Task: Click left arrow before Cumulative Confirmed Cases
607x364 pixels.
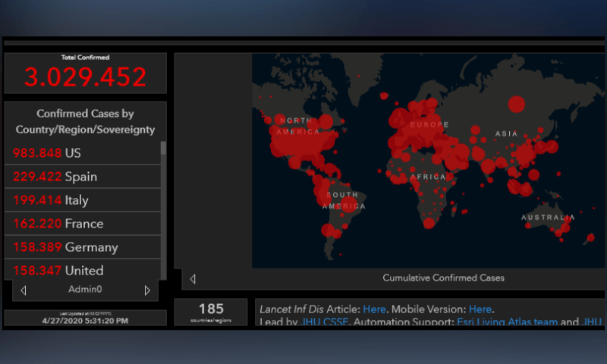Action: coord(192,279)
